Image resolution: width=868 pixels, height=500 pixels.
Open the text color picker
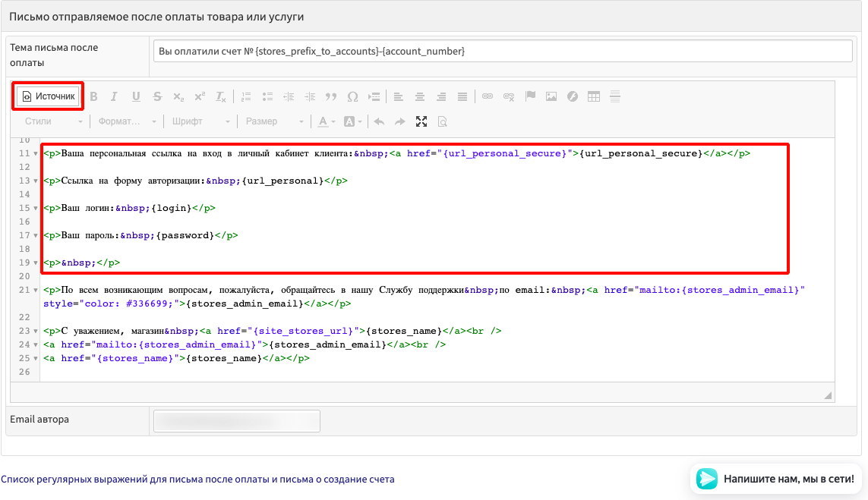click(327, 121)
